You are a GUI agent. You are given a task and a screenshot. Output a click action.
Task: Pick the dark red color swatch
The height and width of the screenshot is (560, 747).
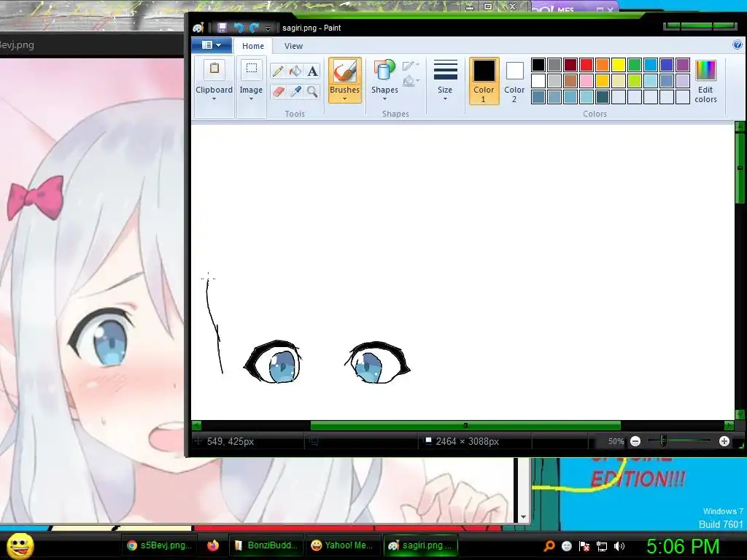click(x=570, y=64)
